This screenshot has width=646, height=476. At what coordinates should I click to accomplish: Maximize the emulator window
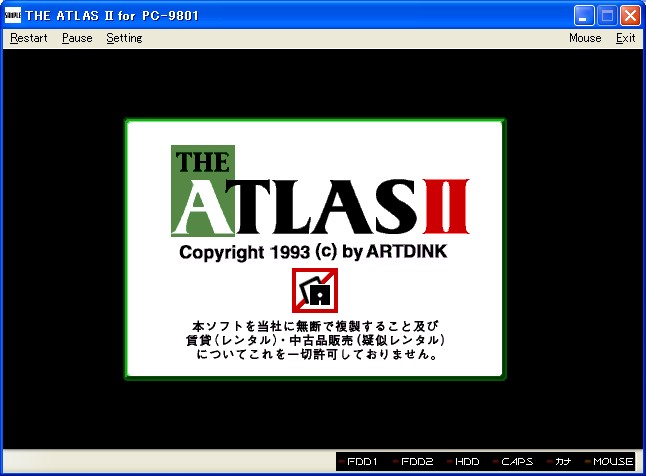[607, 15]
